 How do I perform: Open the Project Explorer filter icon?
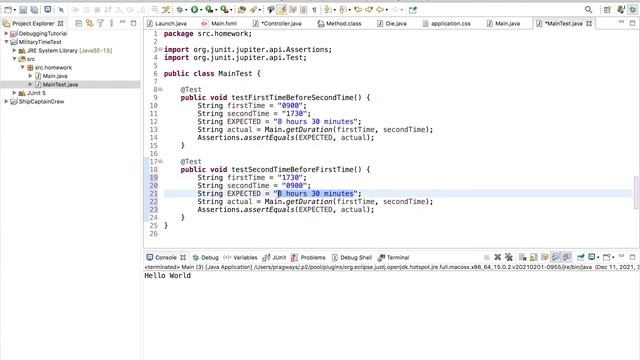click(x=100, y=24)
